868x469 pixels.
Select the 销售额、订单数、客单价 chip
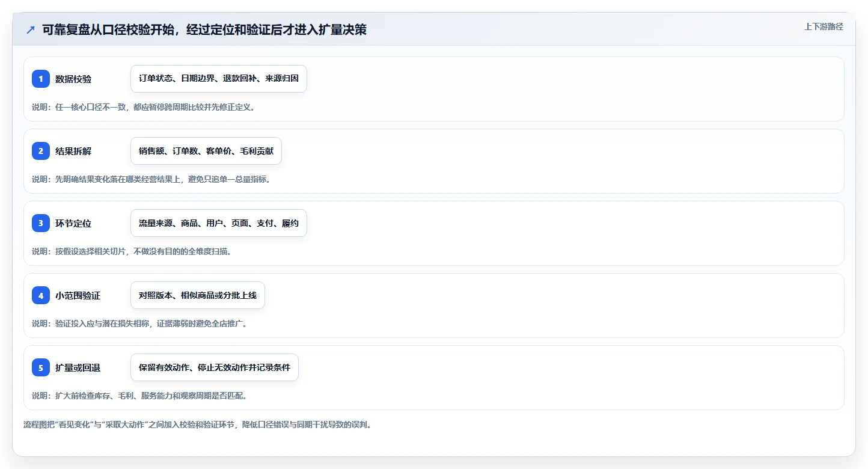(206, 151)
